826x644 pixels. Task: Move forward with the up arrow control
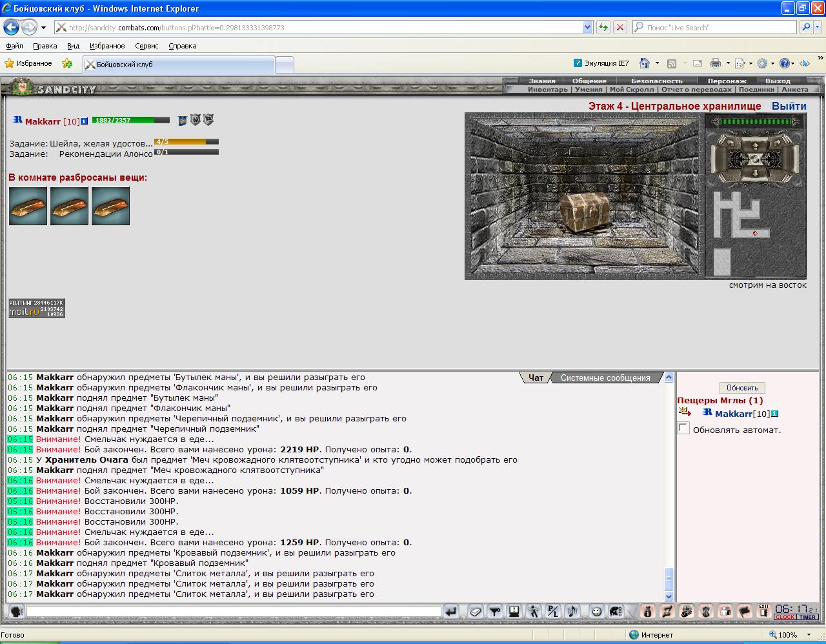755,146
